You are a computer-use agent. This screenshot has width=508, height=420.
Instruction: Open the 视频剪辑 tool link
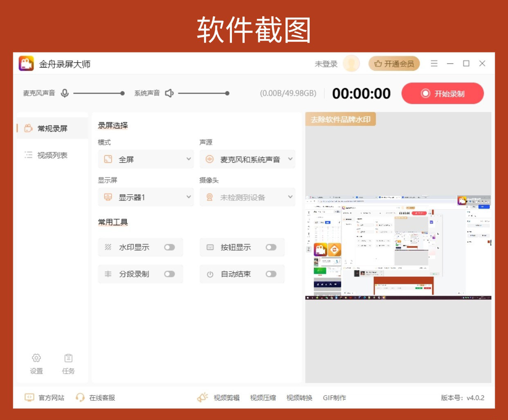pyautogui.click(x=227, y=398)
